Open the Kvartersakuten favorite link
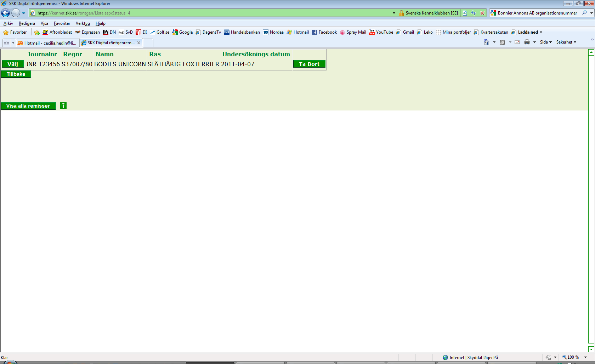The image size is (595, 364). (x=491, y=32)
